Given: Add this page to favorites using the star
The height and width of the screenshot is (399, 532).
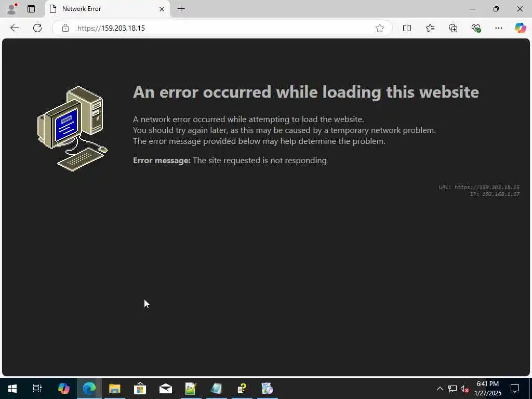Looking at the screenshot, I should tap(380, 28).
